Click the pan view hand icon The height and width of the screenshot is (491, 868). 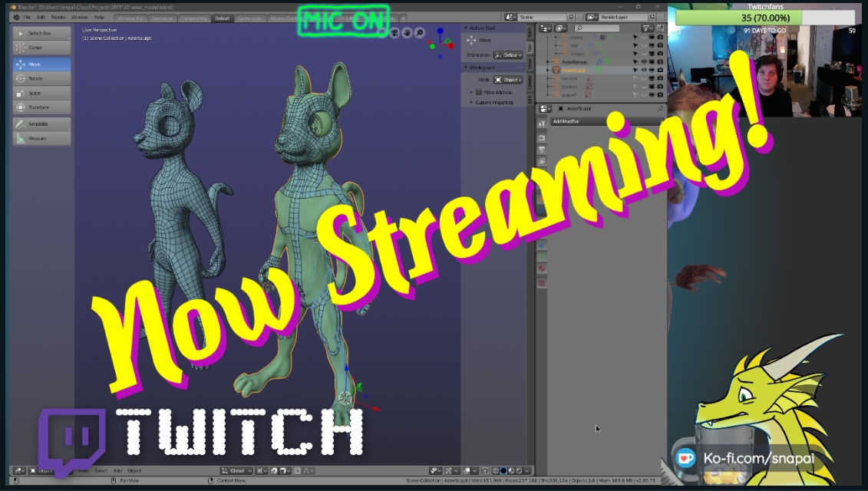tap(408, 33)
